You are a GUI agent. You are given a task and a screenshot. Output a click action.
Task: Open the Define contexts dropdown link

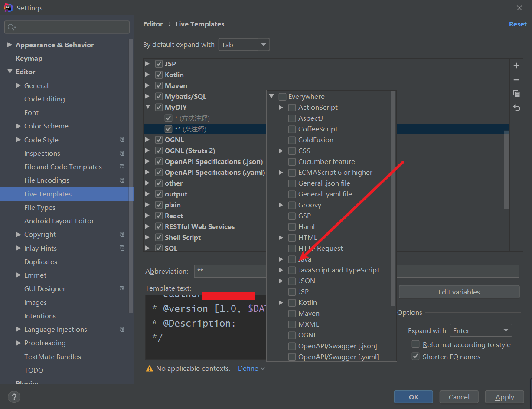pos(251,369)
